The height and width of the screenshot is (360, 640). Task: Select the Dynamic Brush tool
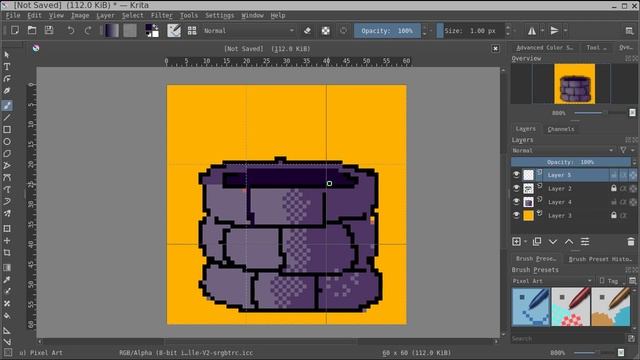click(7, 201)
